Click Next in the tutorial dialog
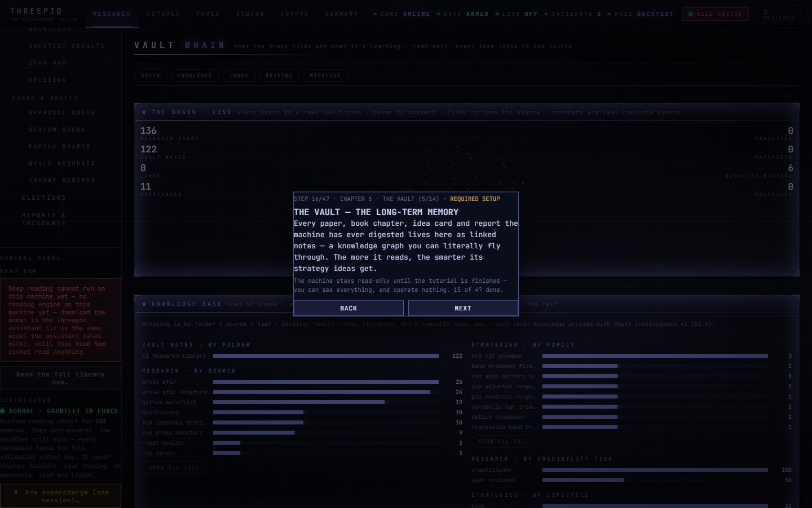Image resolution: width=812 pixels, height=508 pixels. (x=463, y=308)
